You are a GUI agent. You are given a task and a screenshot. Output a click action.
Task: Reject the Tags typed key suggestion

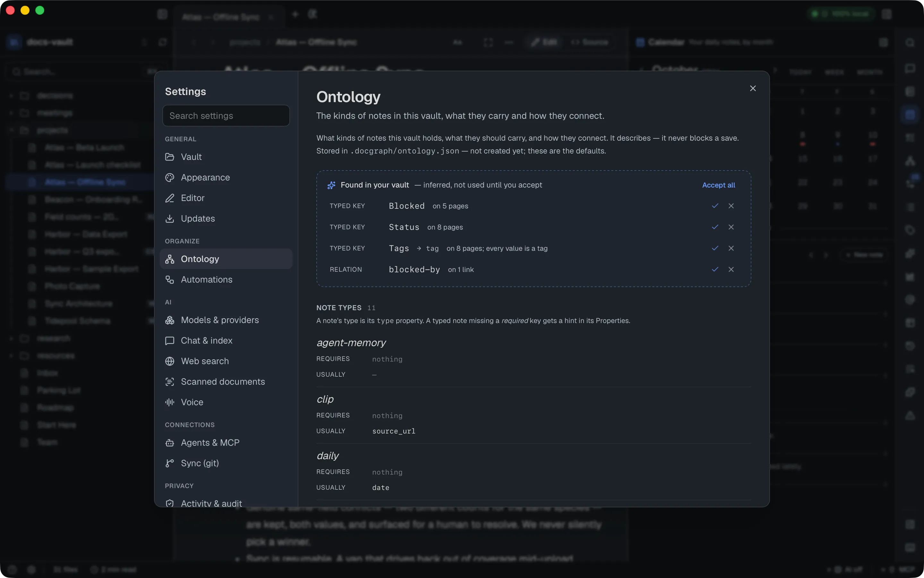pos(731,249)
